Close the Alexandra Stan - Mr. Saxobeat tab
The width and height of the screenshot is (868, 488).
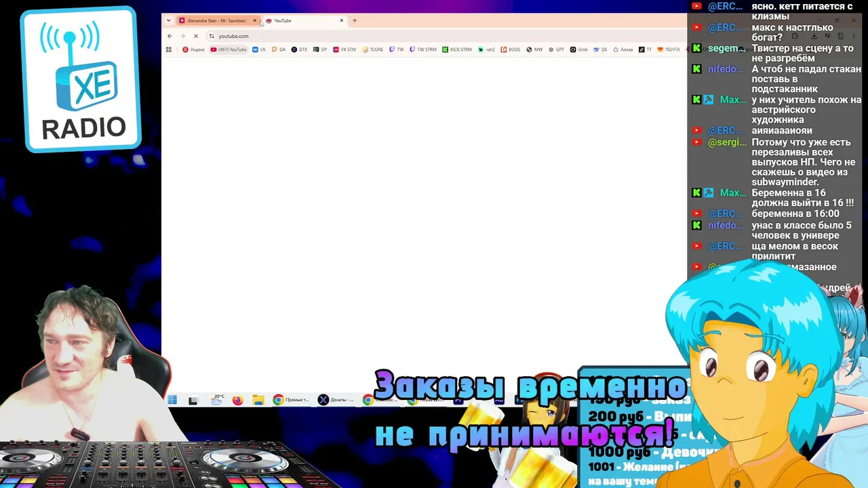(x=255, y=20)
